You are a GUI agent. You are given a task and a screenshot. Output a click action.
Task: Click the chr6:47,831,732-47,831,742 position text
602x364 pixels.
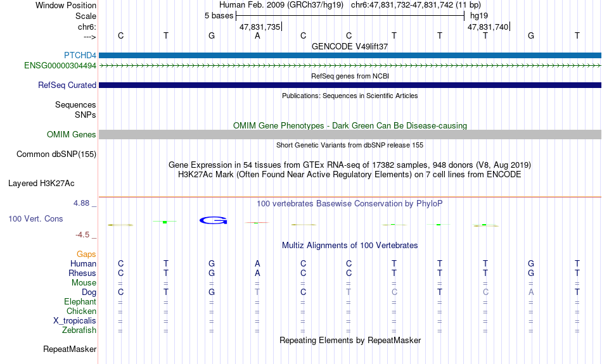point(416,5)
